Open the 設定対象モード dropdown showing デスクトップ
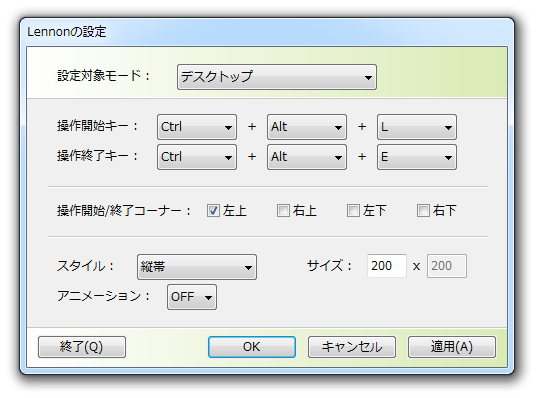538x398 pixels. click(277, 77)
